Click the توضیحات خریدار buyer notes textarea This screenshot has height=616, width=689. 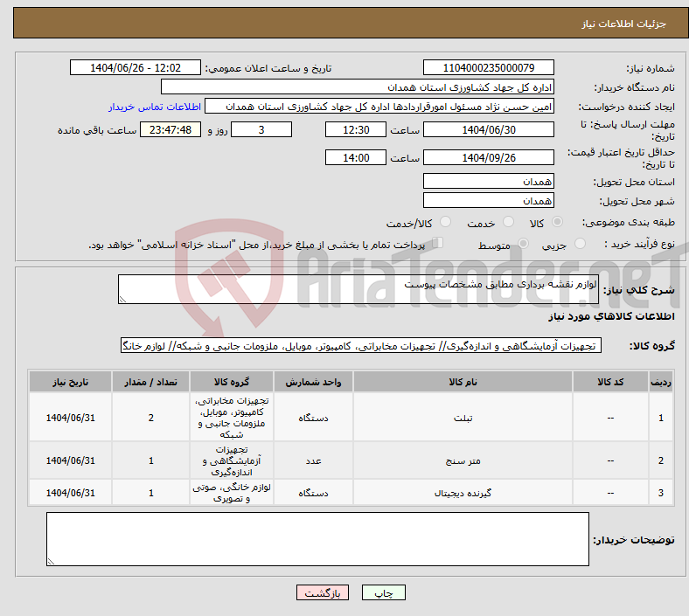click(x=317, y=539)
